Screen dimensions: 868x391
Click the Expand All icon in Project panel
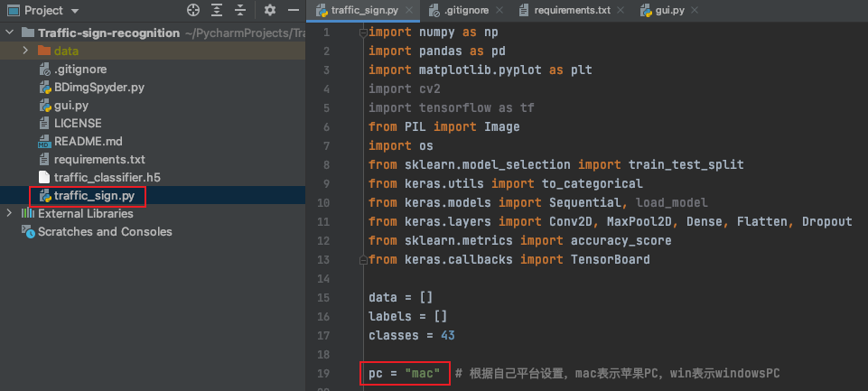218,11
